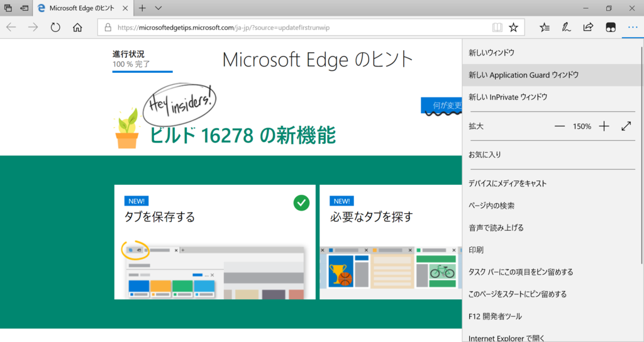Go forward with the forward arrow
This screenshot has height=342, width=644.
tap(33, 28)
